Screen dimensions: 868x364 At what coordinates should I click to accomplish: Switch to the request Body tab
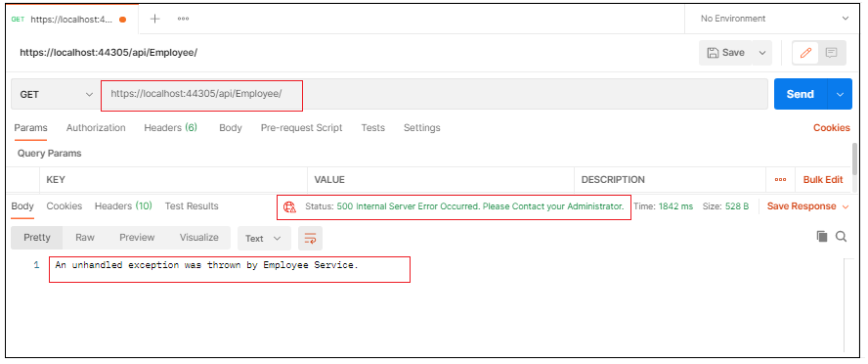(231, 128)
